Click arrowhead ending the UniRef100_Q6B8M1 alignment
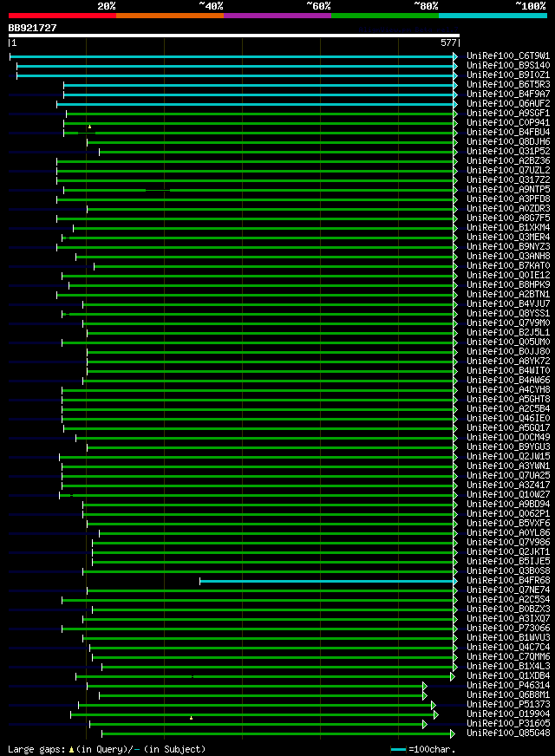The image size is (555, 756). click(x=425, y=695)
